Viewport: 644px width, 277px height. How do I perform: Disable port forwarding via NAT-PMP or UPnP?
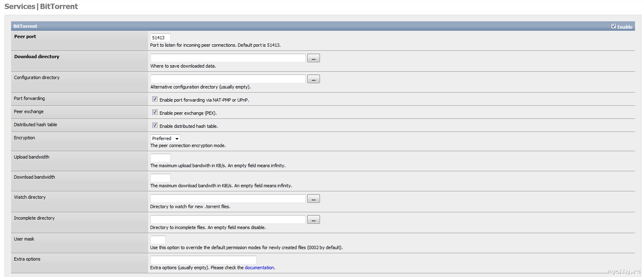(x=155, y=99)
